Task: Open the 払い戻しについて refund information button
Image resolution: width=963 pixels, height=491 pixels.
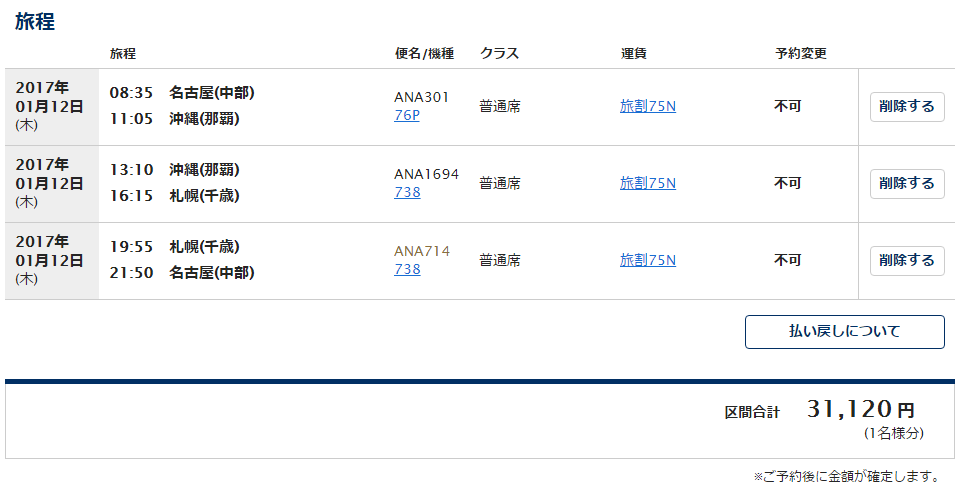Action: coord(844,332)
